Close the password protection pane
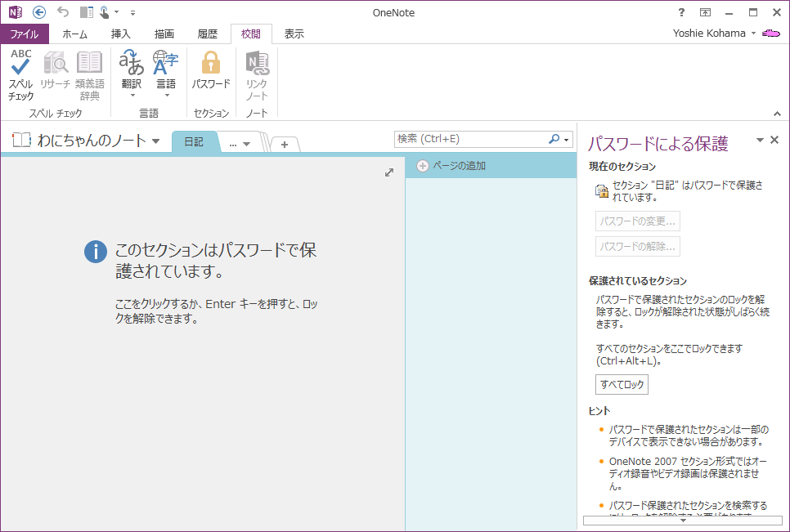 coord(774,141)
